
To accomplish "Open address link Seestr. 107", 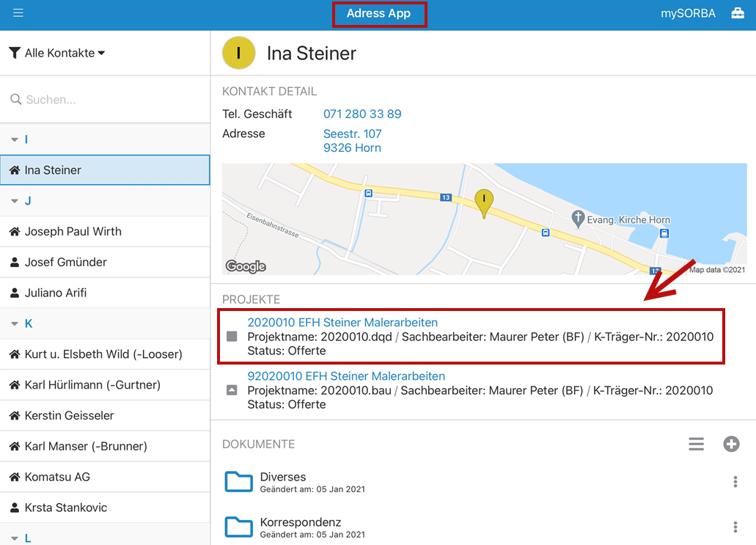I will point(352,133).
